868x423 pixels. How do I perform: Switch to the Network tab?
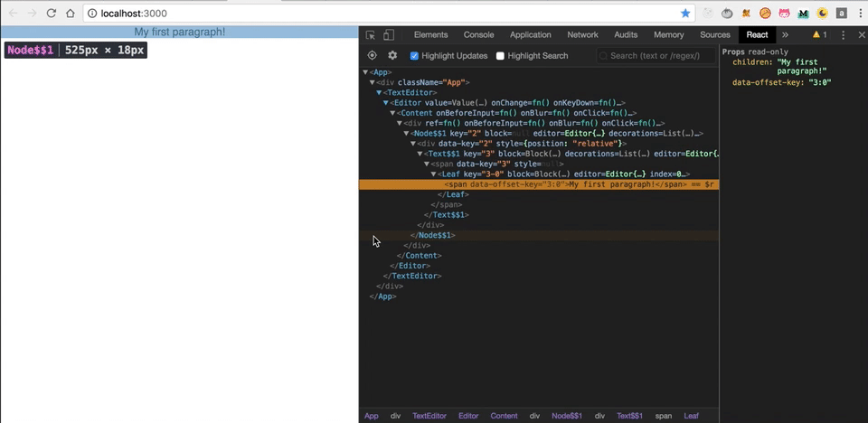[x=583, y=35]
